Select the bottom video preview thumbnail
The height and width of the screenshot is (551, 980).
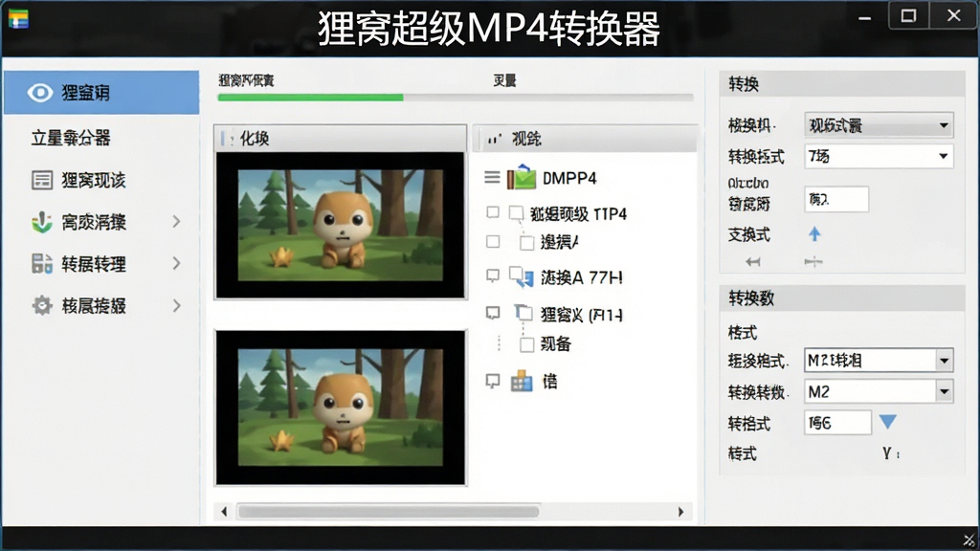[341, 408]
